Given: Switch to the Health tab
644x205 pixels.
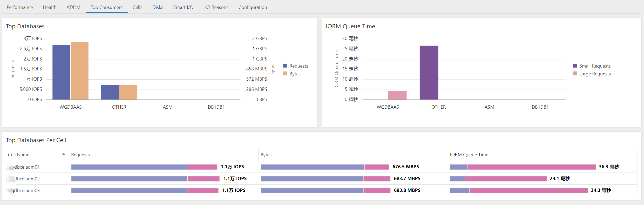Looking at the screenshot, I should (x=50, y=7).
